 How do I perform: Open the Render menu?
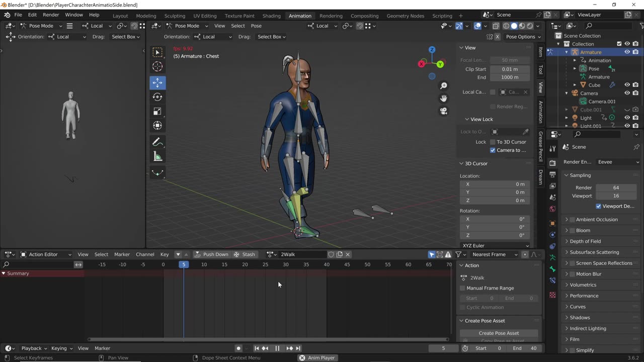[x=51, y=15]
